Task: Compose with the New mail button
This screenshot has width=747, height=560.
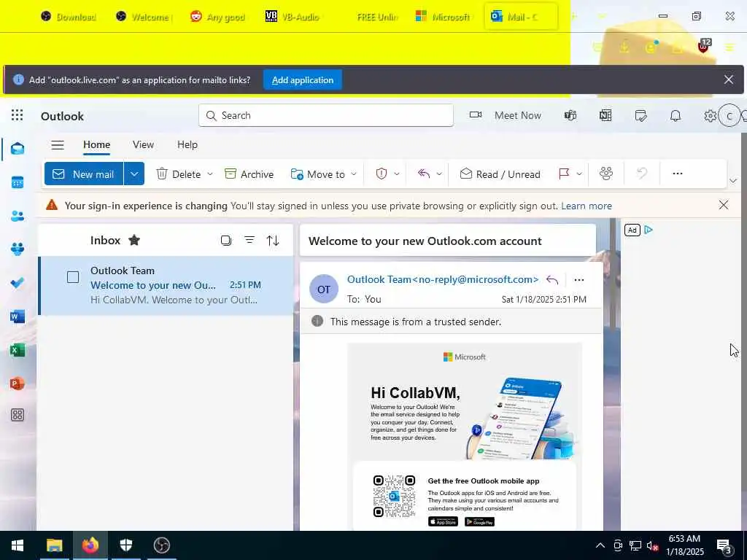Action: (84, 174)
